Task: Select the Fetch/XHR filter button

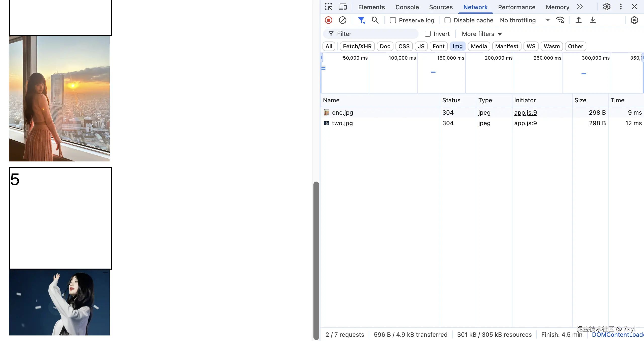Action: [357, 46]
